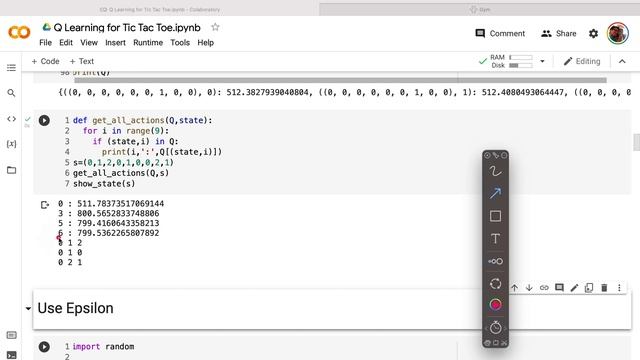Click the Share button

click(x=559, y=33)
